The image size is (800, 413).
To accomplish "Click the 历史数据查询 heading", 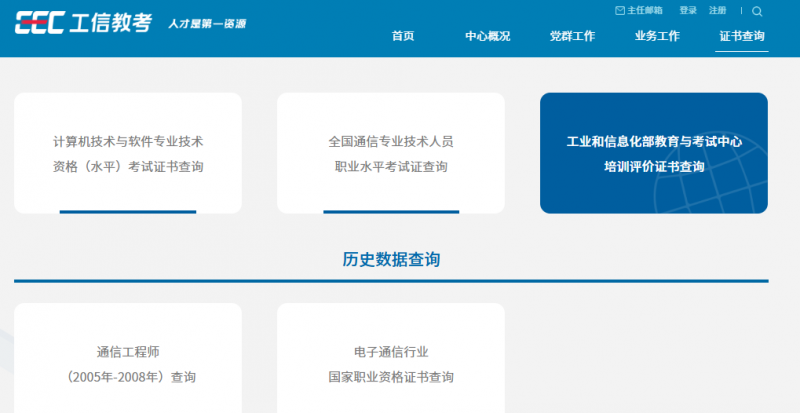I will click(391, 259).
